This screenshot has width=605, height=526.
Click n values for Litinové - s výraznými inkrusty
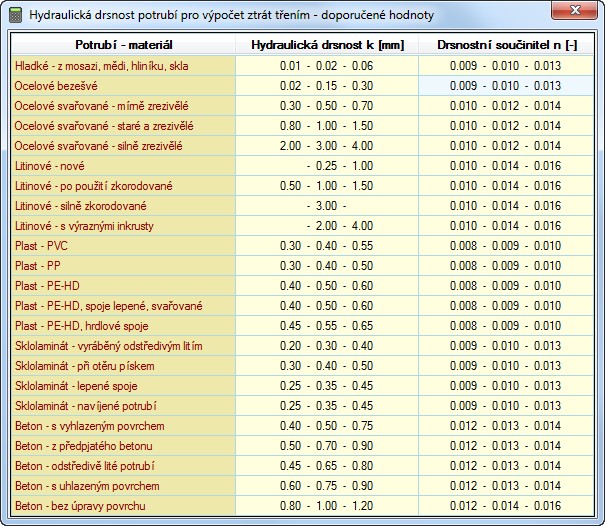506,226
